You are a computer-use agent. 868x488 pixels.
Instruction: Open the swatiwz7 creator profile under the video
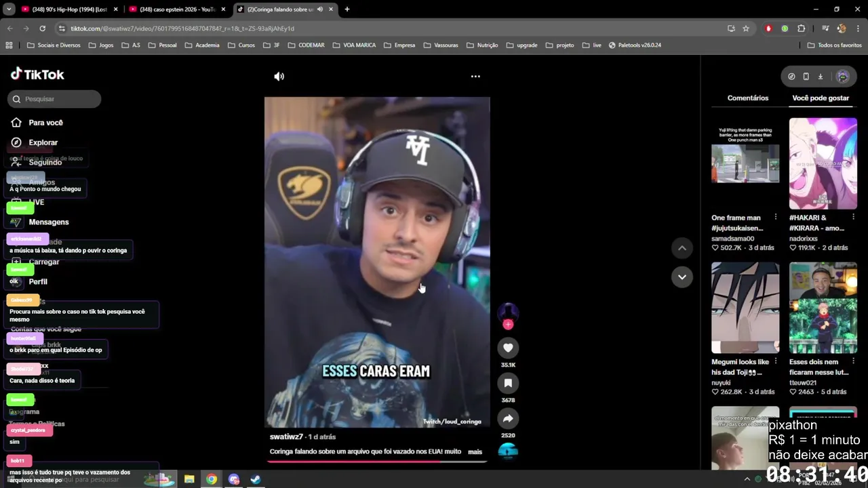coord(286,436)
